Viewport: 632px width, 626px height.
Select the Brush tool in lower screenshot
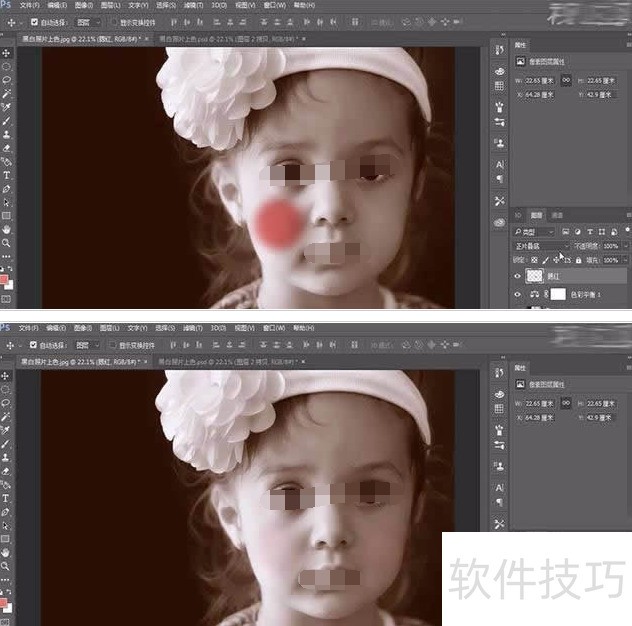click(6, 444)
